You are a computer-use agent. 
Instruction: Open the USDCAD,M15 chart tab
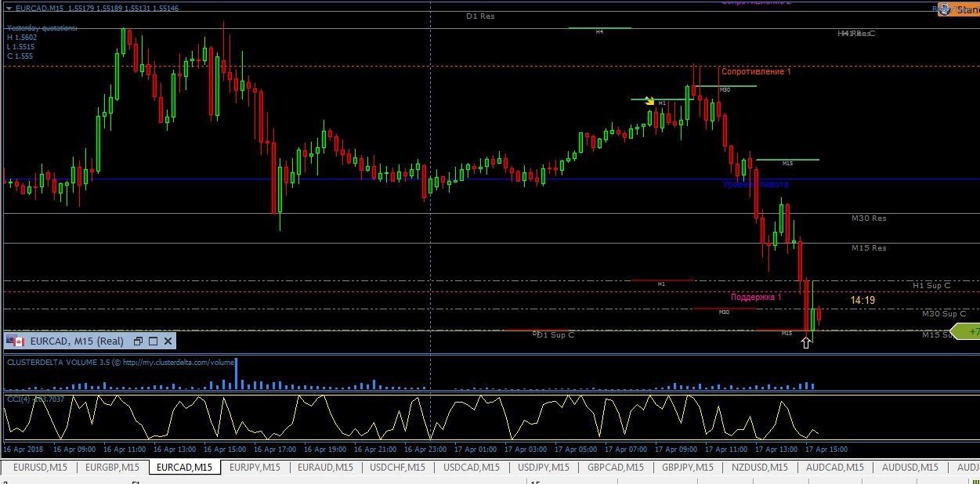pyautogui.click(x=472, y=468)
